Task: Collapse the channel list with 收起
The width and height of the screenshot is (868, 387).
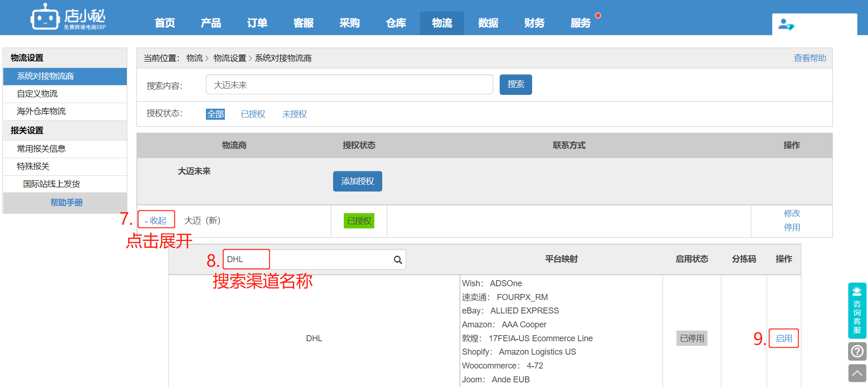Action: pyautogui.click(x=155, y=221)
